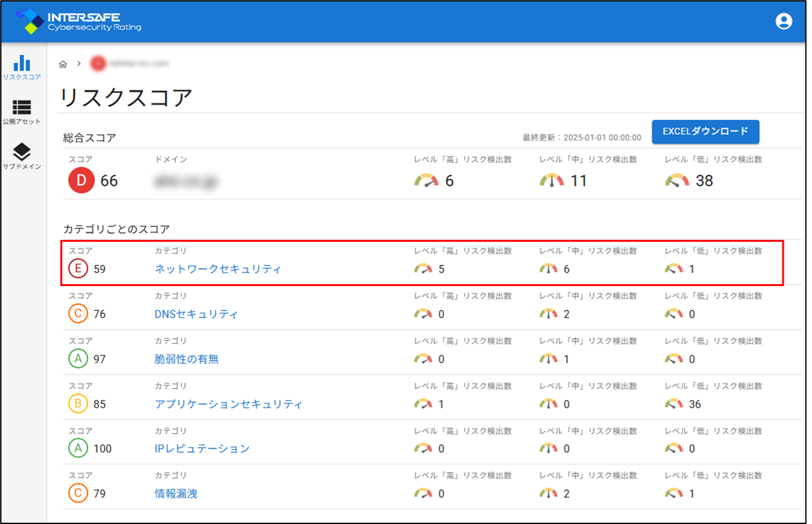Click the medium-risk gauge in DNSセキュリティ row
The image size is (812, 524).
549,314
